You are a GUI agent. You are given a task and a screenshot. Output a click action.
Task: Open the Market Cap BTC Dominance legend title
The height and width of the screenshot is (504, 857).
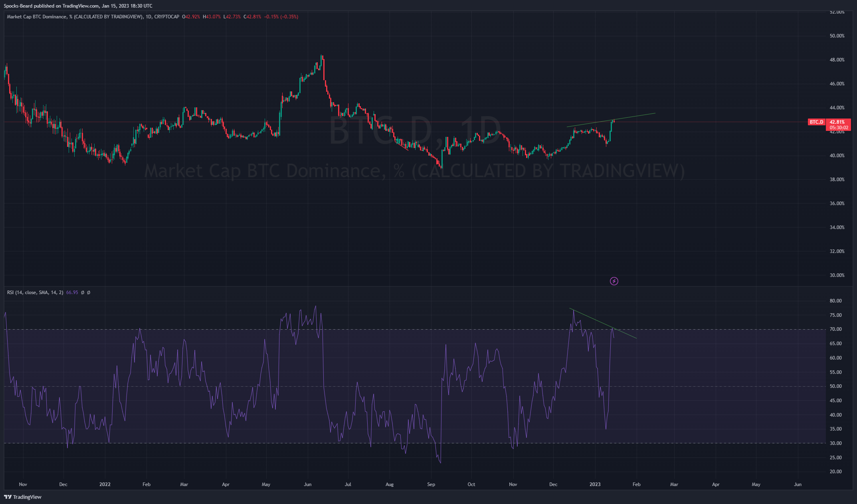(75, 17)
